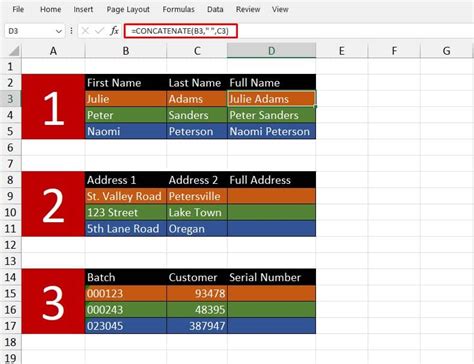
Task: Click the formula bar options dots handle
Action: coord(71,31)
